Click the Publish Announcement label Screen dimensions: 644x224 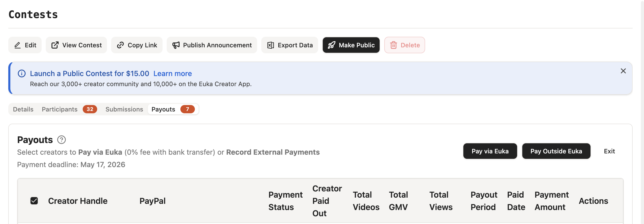(x=217, y=45)
